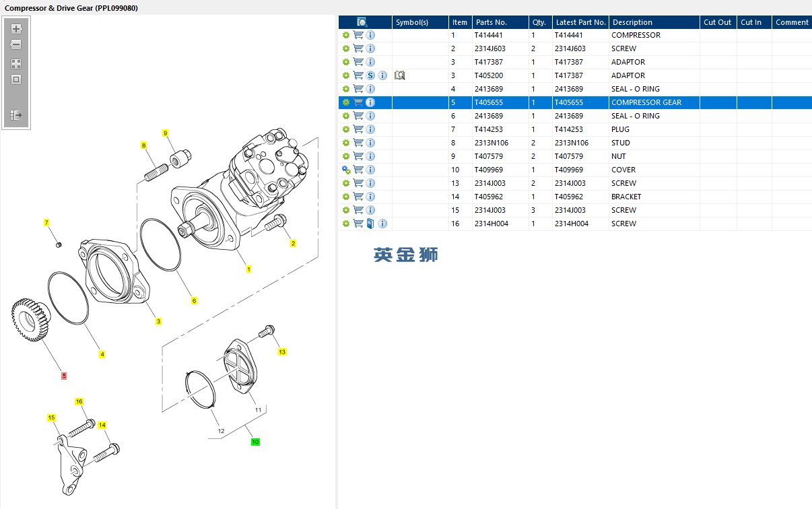Click the BRACKET description cell
The image size is (812, 509).
(x=654, y=197)
